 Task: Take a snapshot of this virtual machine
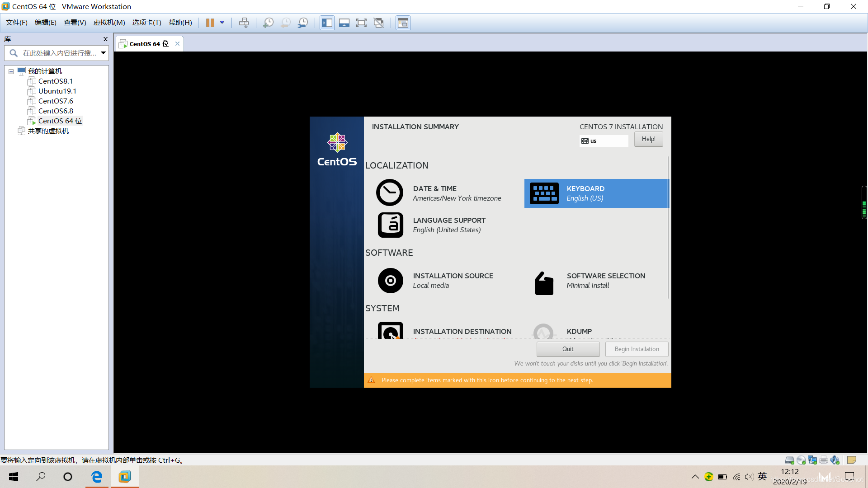[268, 23]
